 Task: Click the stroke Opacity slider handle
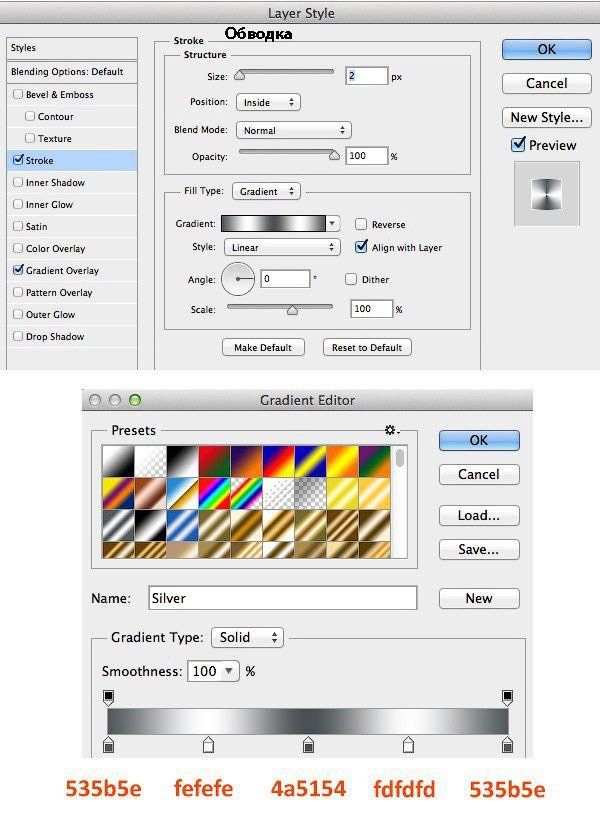point(334,155)
